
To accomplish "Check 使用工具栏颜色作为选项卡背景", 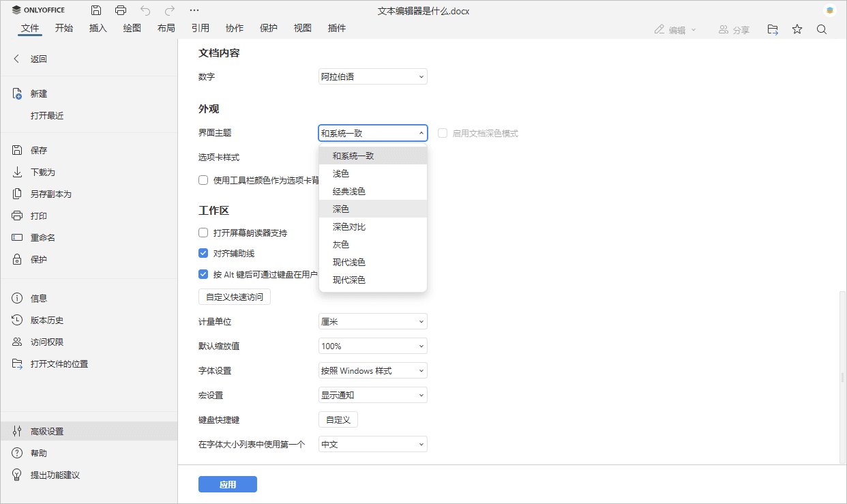I will (x=203, y=179).
